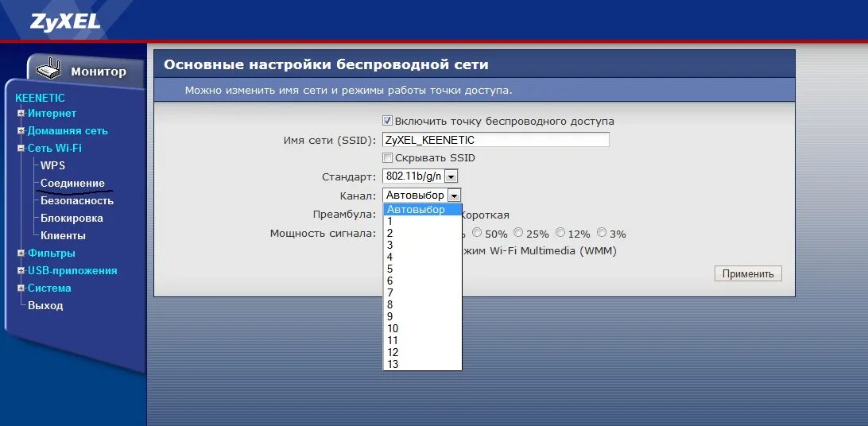This screenshot has height=426, width=868.
Task: Open the Фильтры section
Action: click(52, 254)
